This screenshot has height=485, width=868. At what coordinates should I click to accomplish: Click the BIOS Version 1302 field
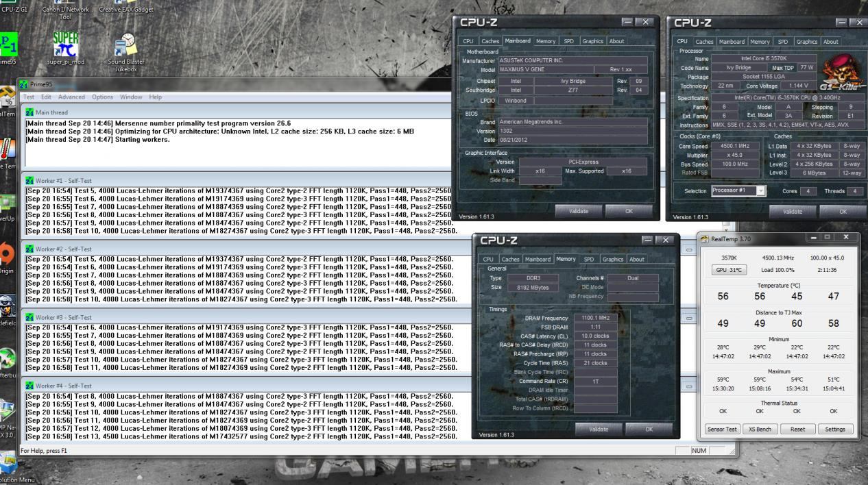tap(572, 131)
